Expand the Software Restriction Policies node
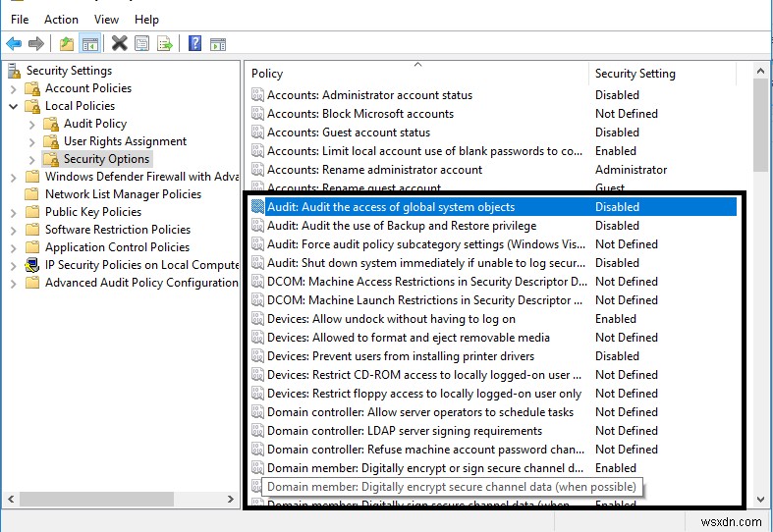Image resolution: width=773 pixels, height=532 pixels. pyautogui.click(x=14, y=231)
